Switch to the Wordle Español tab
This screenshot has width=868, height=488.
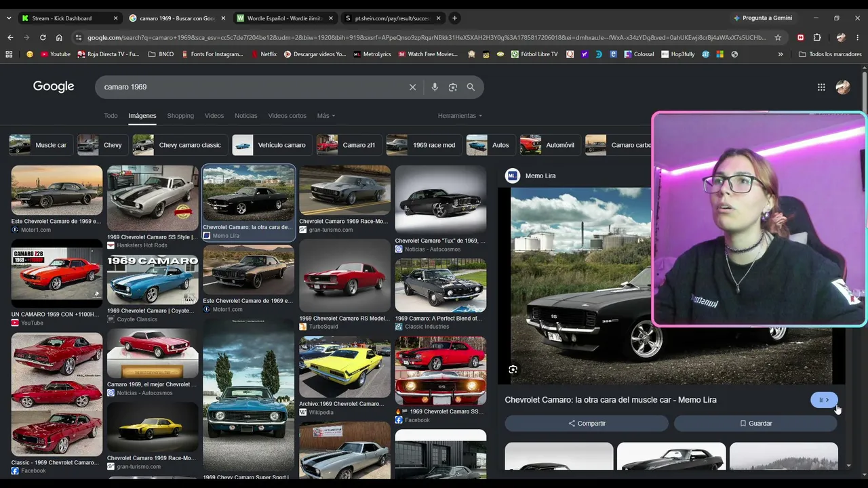point(285,18)
